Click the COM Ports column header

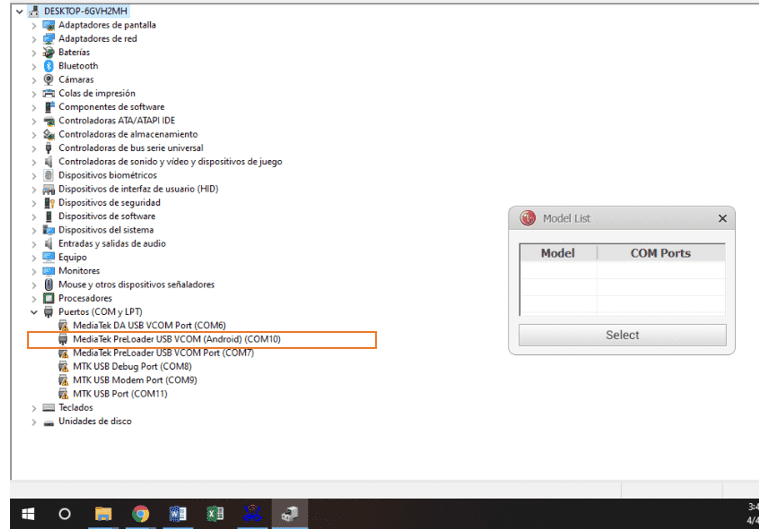661,253
